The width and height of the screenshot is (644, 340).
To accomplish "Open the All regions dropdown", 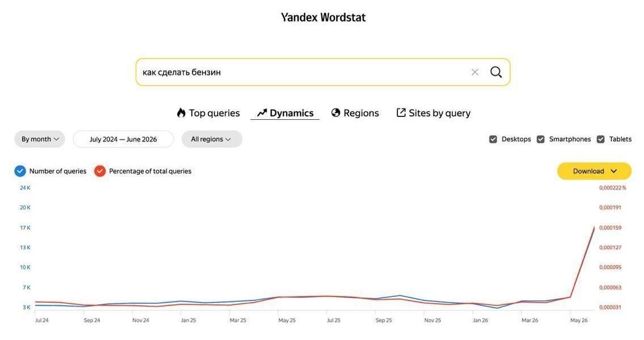I will coord(212,139).
